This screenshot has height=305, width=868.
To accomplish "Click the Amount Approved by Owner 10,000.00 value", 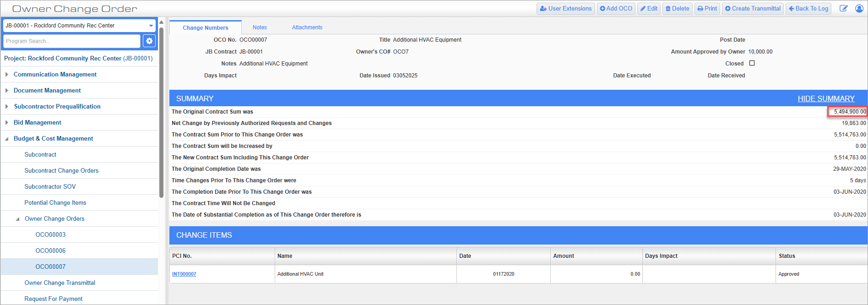I will click(x=760, y=52).
